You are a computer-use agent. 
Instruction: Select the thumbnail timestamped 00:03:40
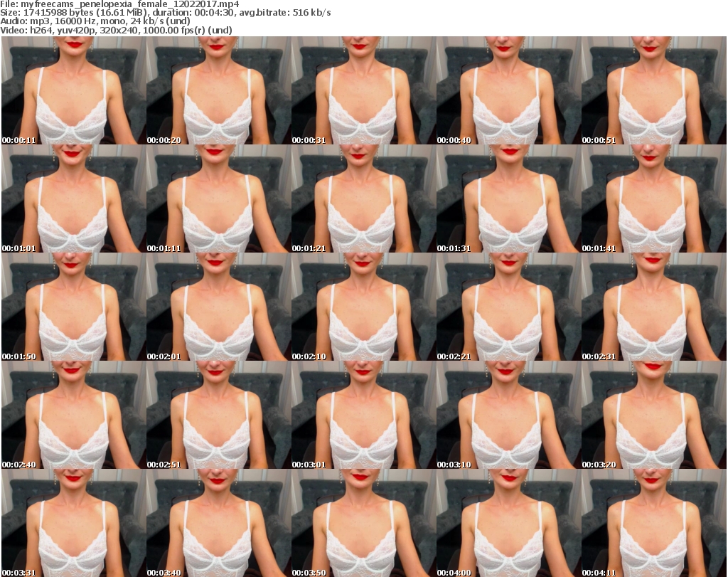(x=219, y=523)
